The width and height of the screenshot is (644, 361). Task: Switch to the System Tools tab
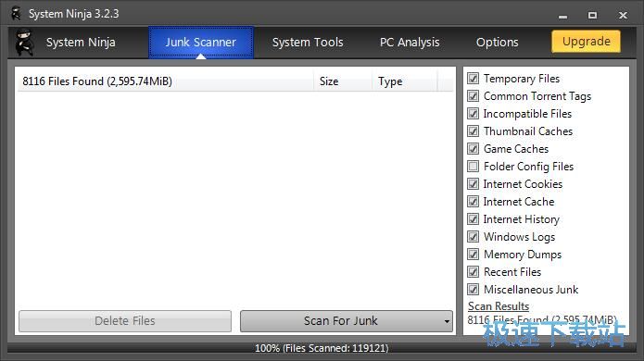tap(308, 43)
